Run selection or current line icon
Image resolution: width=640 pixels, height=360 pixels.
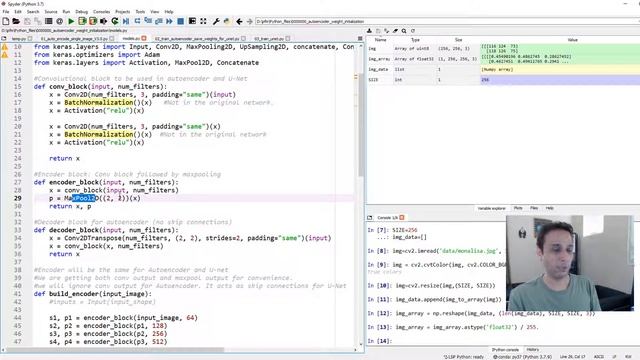coord(104,21)
